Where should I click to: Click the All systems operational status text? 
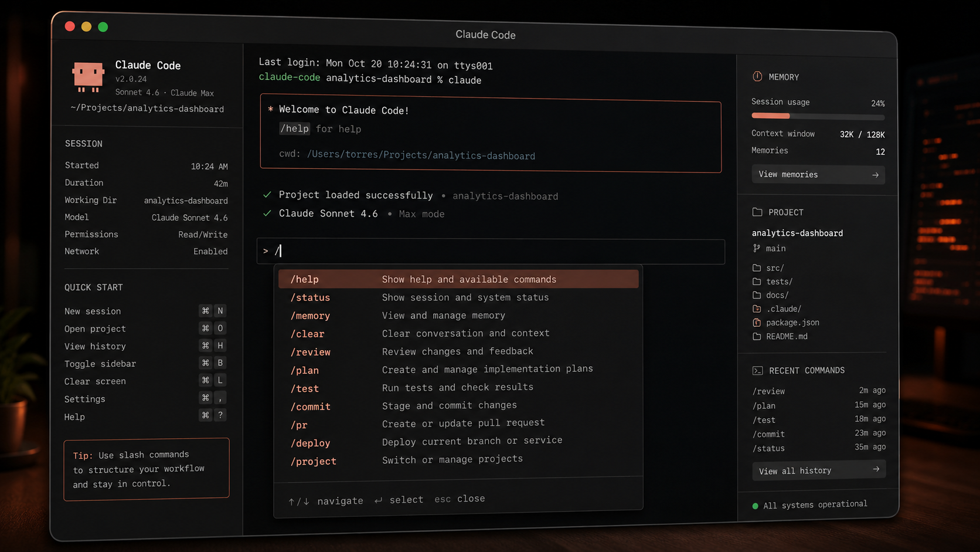pyautogui.click(x=815, y=504)
